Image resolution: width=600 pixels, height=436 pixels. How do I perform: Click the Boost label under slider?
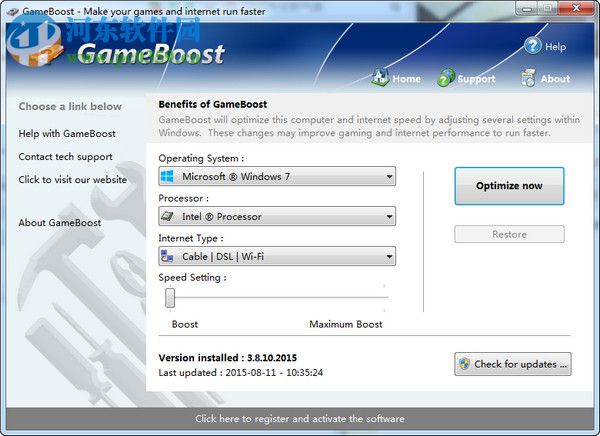185,324
